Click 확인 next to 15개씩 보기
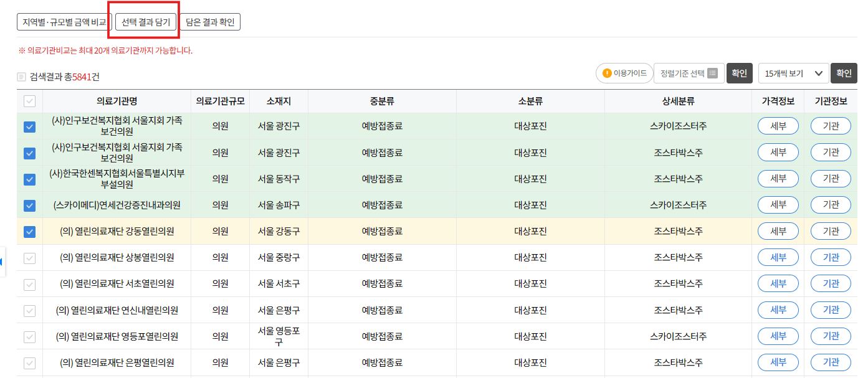Image resolution: width=868 pixels, height=378 pixels. [844, 73]
